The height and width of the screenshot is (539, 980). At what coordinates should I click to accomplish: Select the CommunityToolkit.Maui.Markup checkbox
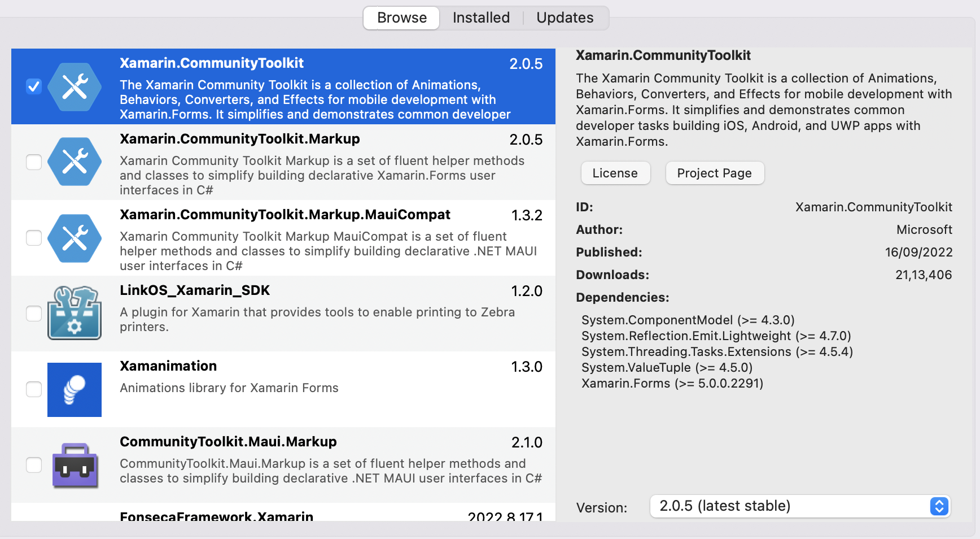click(34, 465)
